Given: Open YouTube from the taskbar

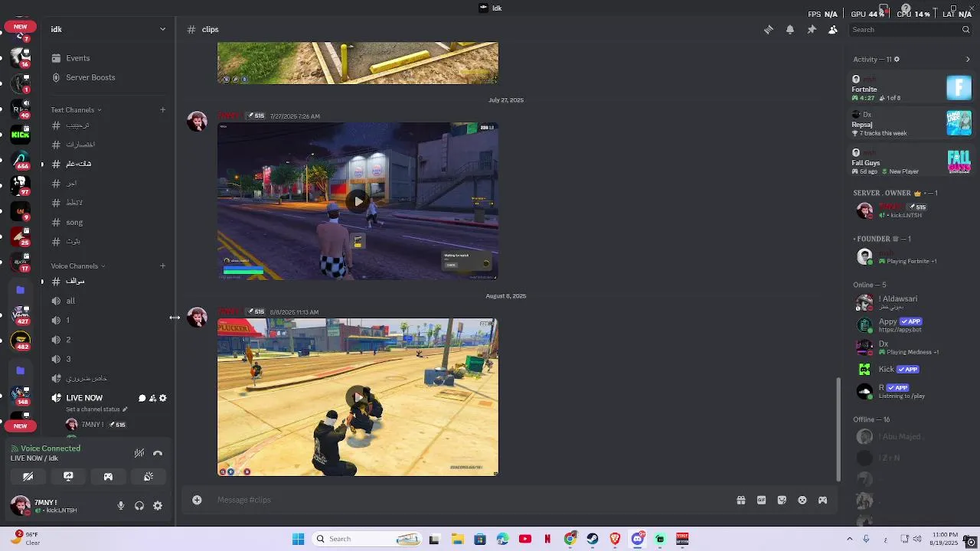Looking at the screenshot, I should coord(525,539).
